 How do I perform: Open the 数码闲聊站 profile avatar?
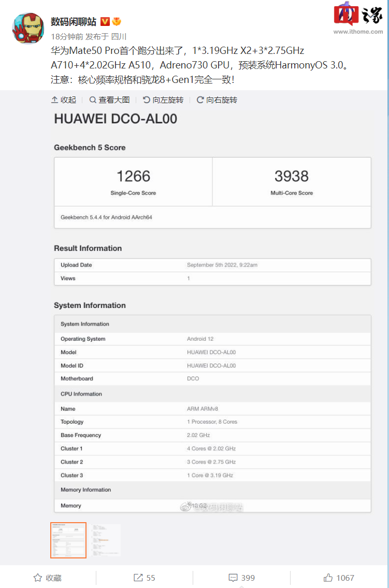tap(28, 28)
